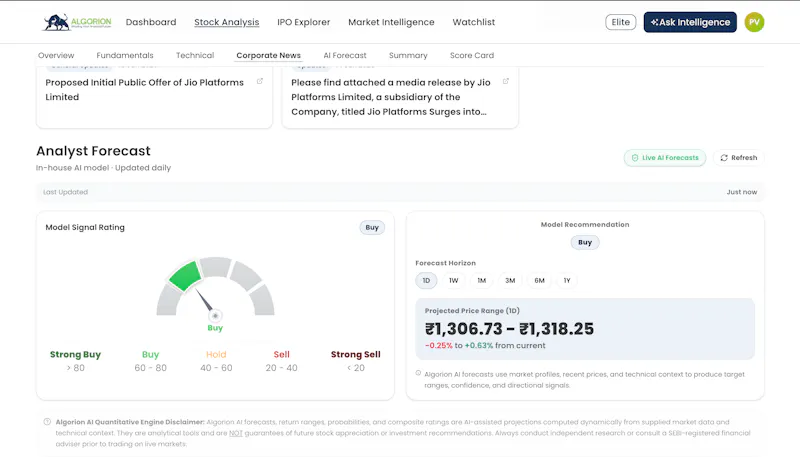Go to Stock Analysis
Image resolution: width=800 pixels, height=457 pixels.
coord(227,22)
